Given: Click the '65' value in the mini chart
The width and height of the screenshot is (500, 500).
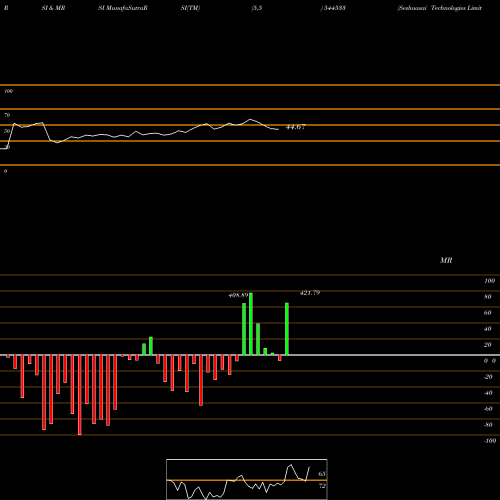Looking at the screenshot, I should tap(322, 474).
